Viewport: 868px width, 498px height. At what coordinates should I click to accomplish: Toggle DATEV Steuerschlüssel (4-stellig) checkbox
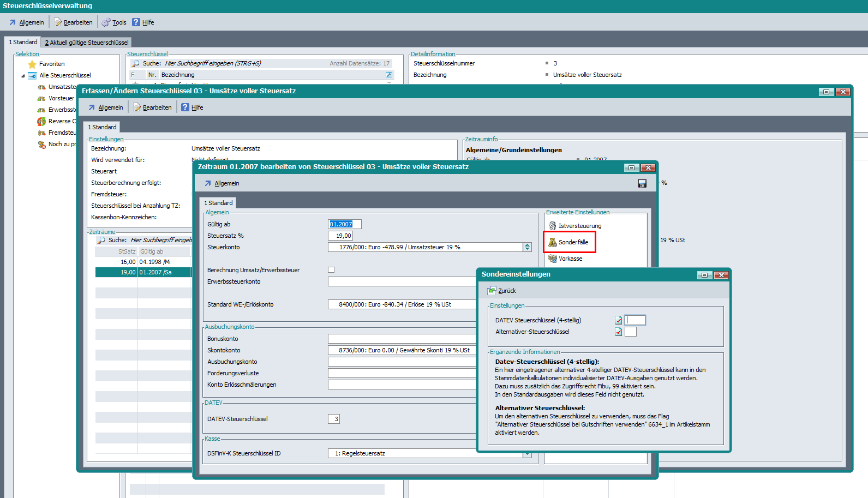(x=618, y=320)
